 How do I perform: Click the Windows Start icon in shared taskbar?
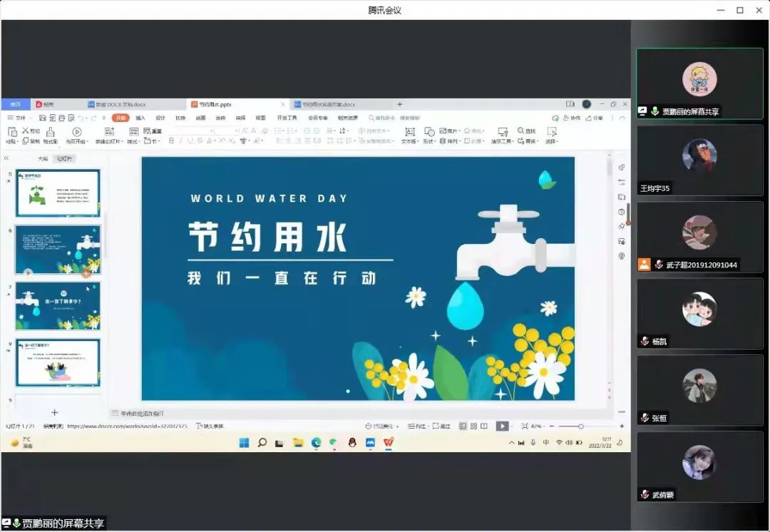244,443
